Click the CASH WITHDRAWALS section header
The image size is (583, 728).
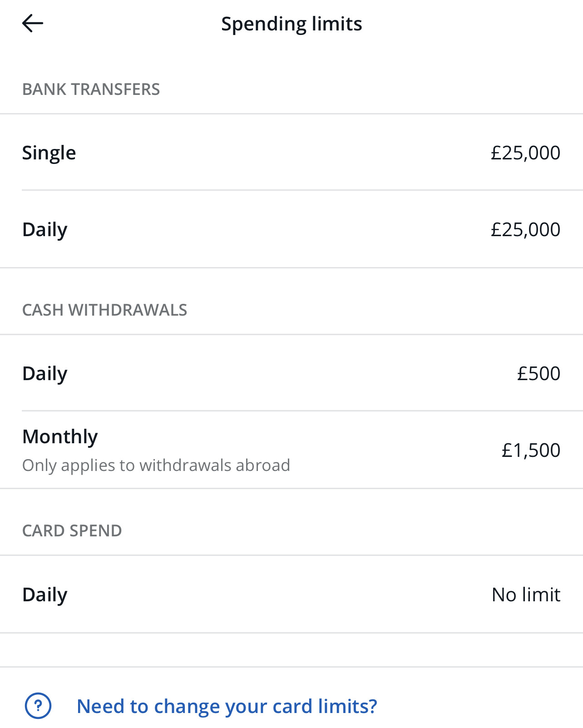point(104,310)
